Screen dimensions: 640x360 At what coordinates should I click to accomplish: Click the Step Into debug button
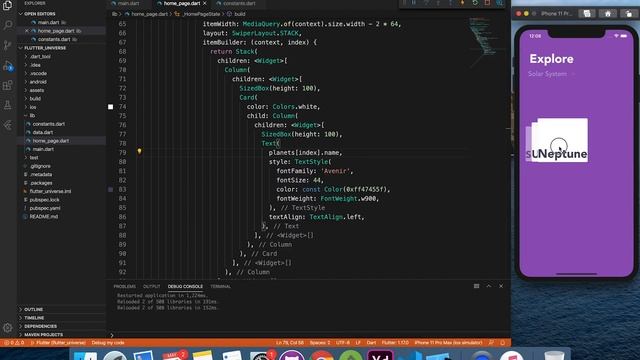click(438, 3)
